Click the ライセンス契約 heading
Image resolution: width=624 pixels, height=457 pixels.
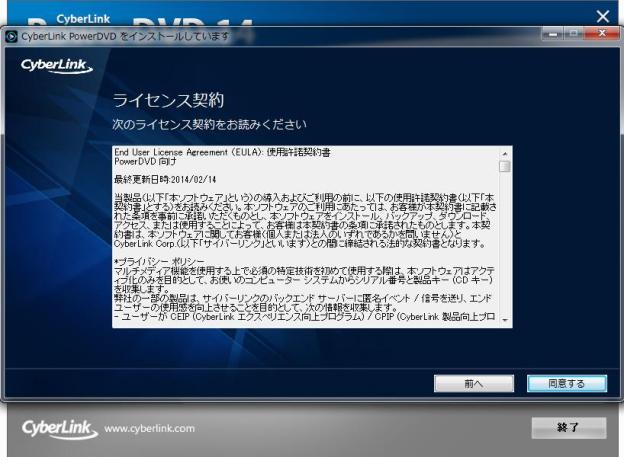[168, 100]
